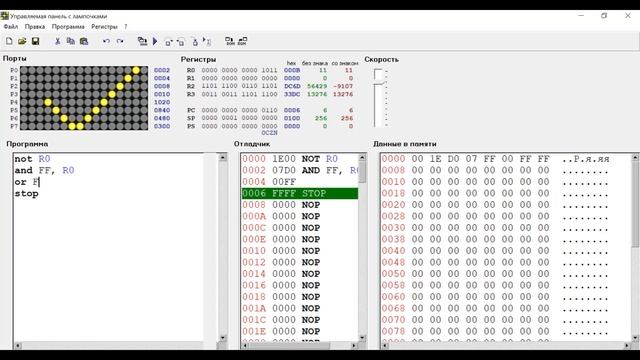Run the program to the cursor
The width and height of the screenshot is (640, 360).
(207, 42)
